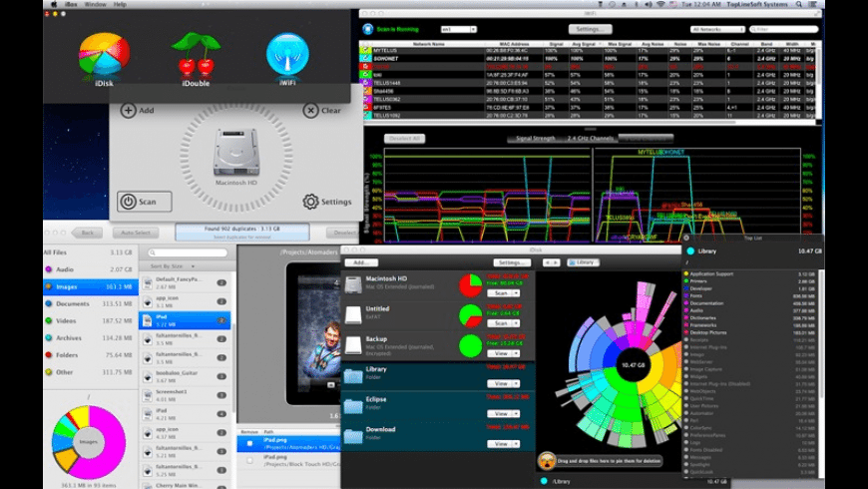Open the iBox menu in menu bar
Viewport: 868px width, 489px height.
71,4
